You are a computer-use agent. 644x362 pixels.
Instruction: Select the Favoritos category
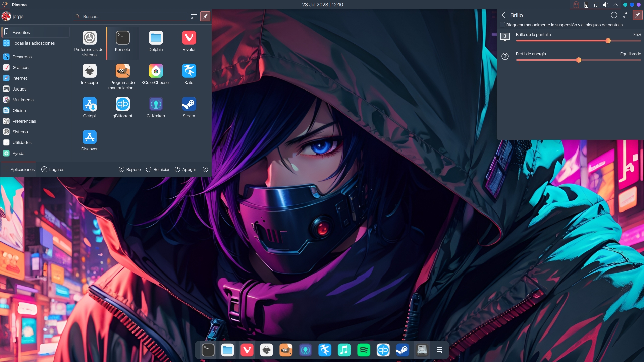[36, 32]
